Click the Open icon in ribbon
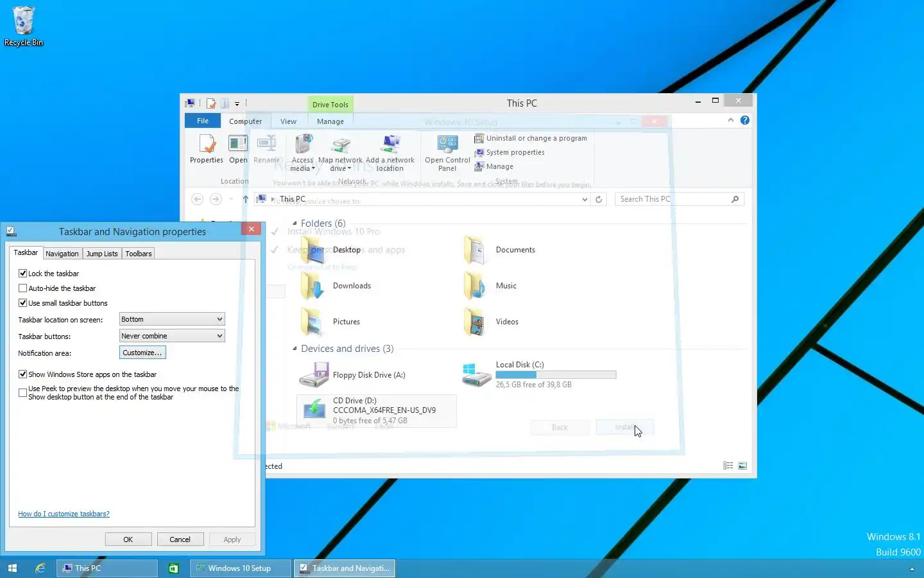 tap(238, 150)
